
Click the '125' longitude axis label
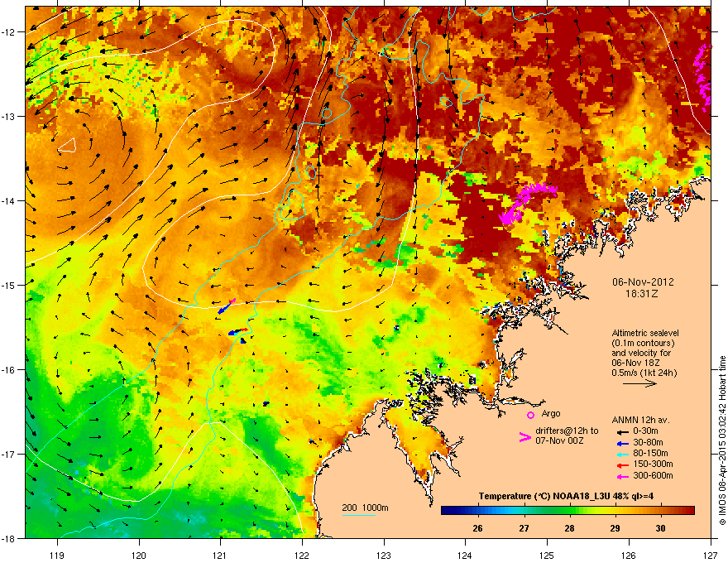tap(547, 555)
